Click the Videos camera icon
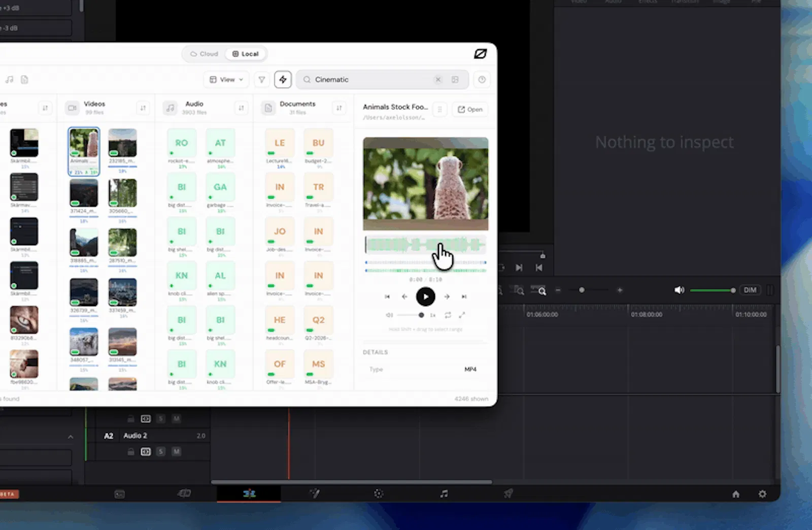The image size is (812, 530). coord(72,108)
